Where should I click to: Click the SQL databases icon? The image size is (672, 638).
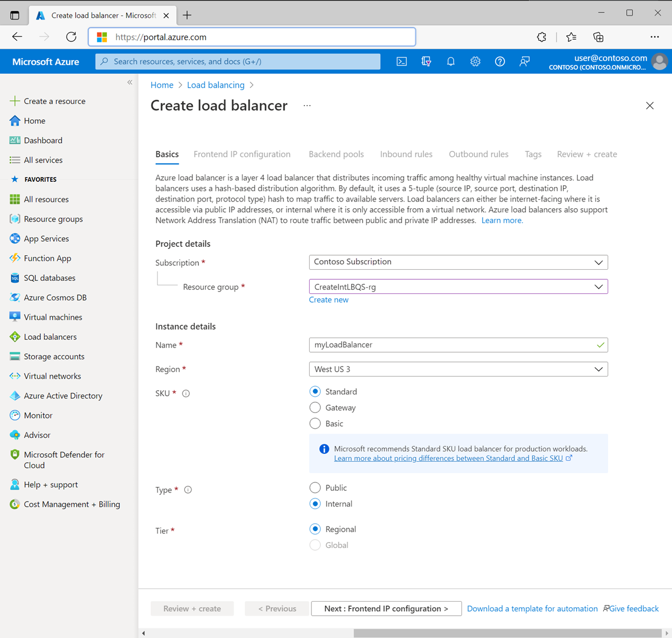coord(15,278)
